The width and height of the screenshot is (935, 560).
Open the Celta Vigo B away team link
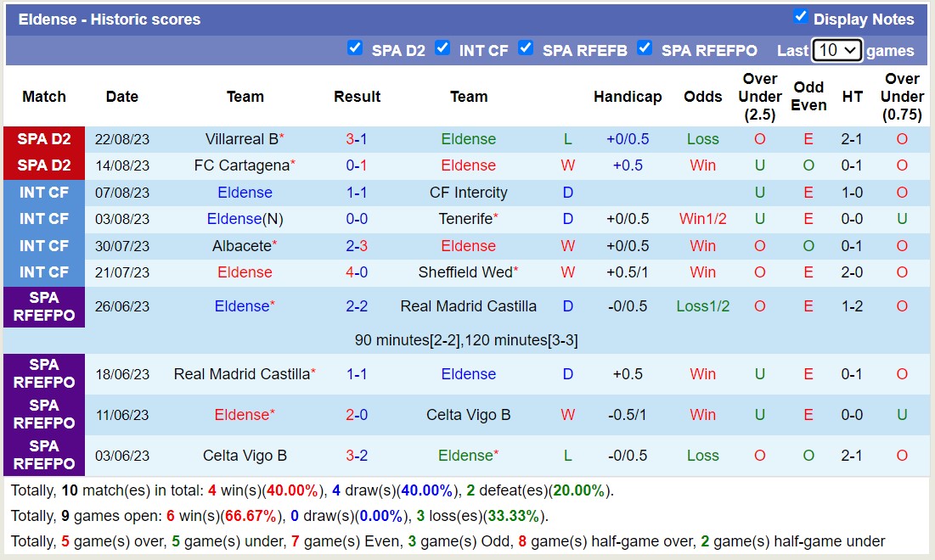point(468,415)
